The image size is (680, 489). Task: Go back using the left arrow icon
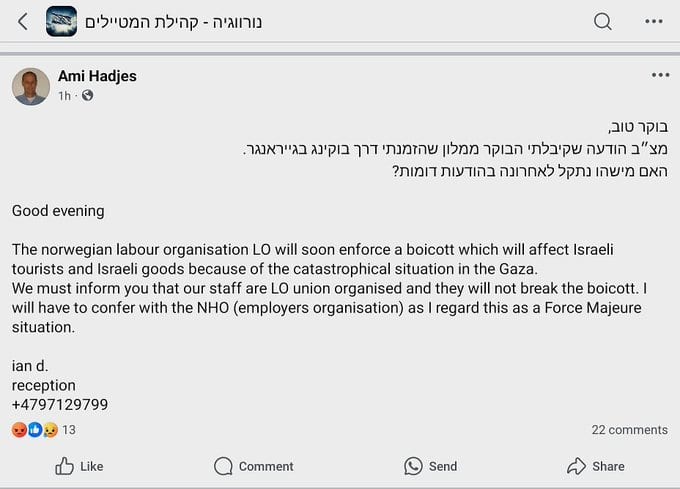pyautogui.click(x=23, y=21)
